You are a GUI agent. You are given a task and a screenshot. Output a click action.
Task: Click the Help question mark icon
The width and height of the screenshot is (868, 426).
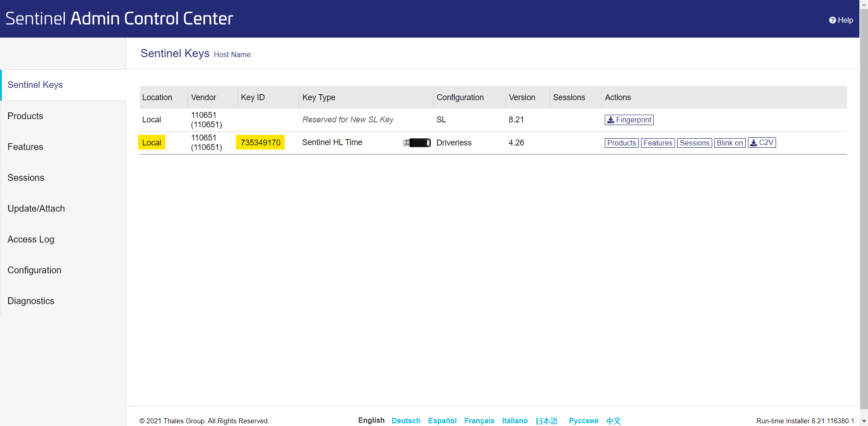tap(832, 20)
